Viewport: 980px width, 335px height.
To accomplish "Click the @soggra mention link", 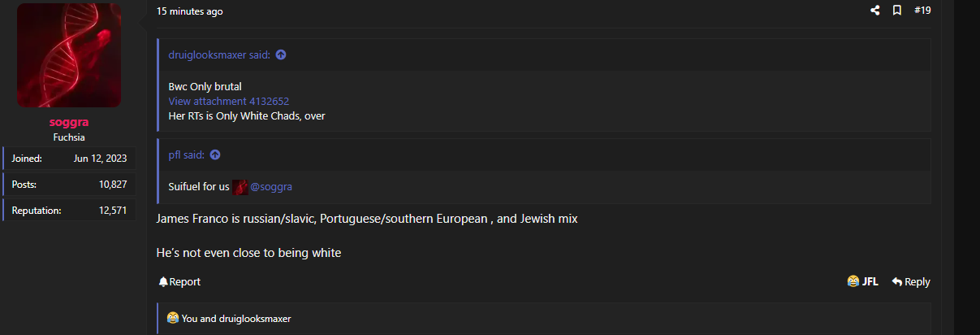I will coord(271,187).
